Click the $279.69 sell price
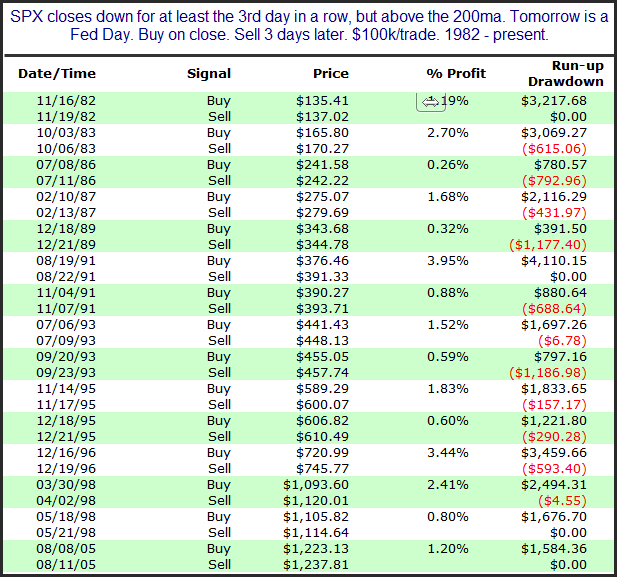This screenshot has height=577, width=617. 322,213
